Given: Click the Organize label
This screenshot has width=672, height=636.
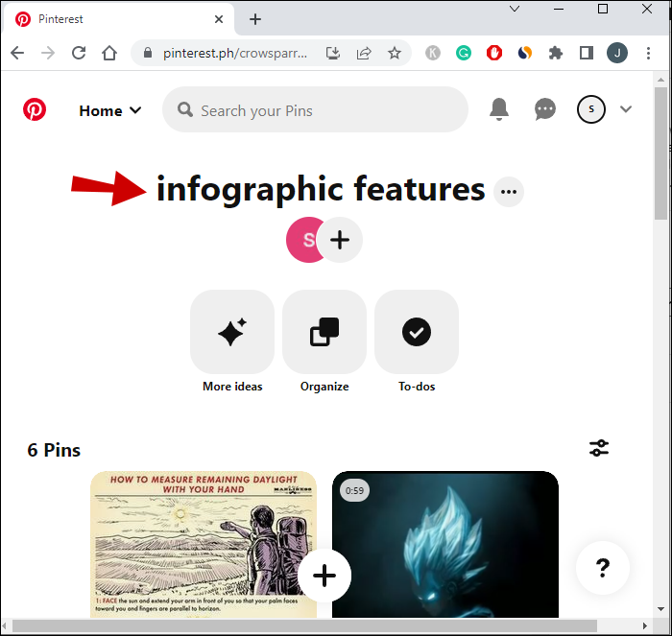Looking at the screenshot, I should tap(324, 387).
